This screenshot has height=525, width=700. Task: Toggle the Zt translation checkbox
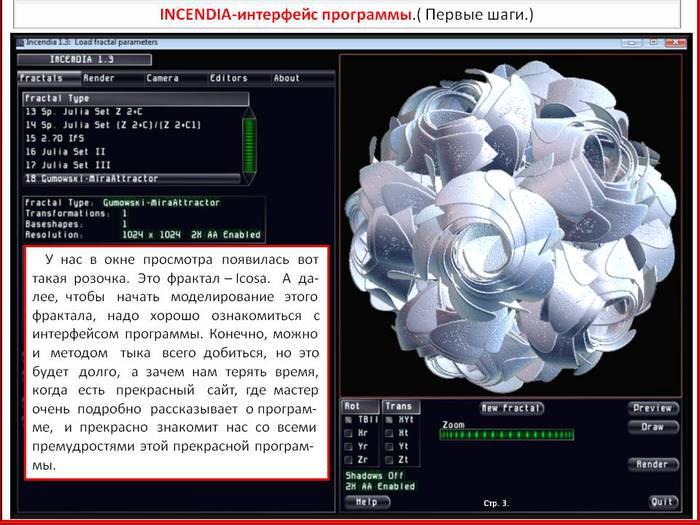(x=389, y=459)
